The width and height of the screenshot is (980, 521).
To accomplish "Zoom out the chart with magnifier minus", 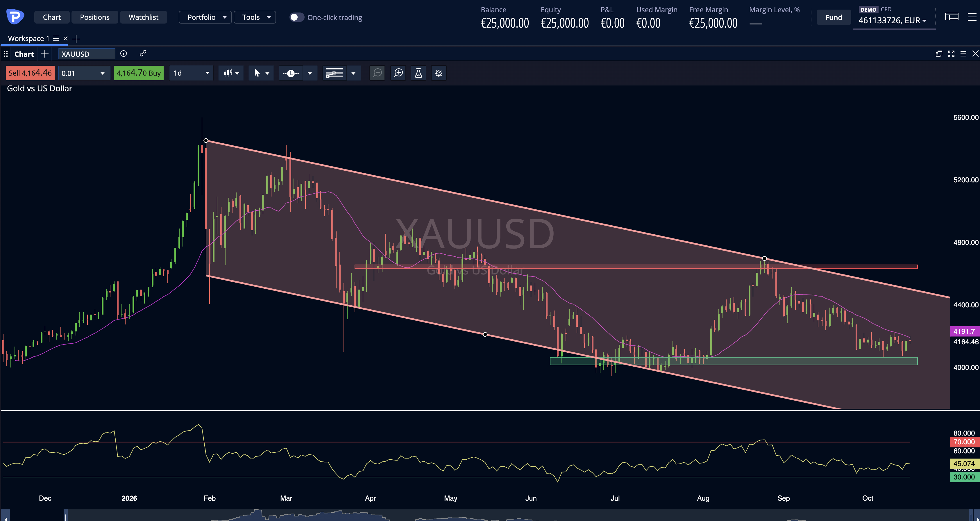I will 377,73.
